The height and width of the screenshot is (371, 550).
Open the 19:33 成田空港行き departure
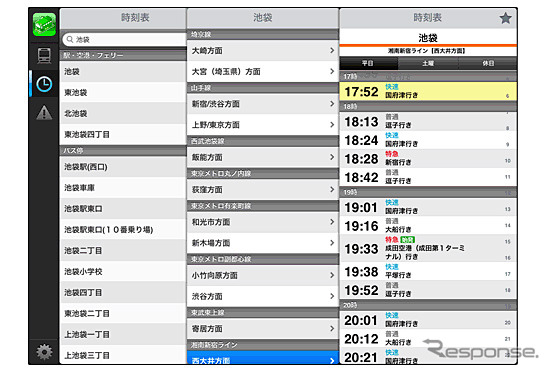click(x=428, y=249)
